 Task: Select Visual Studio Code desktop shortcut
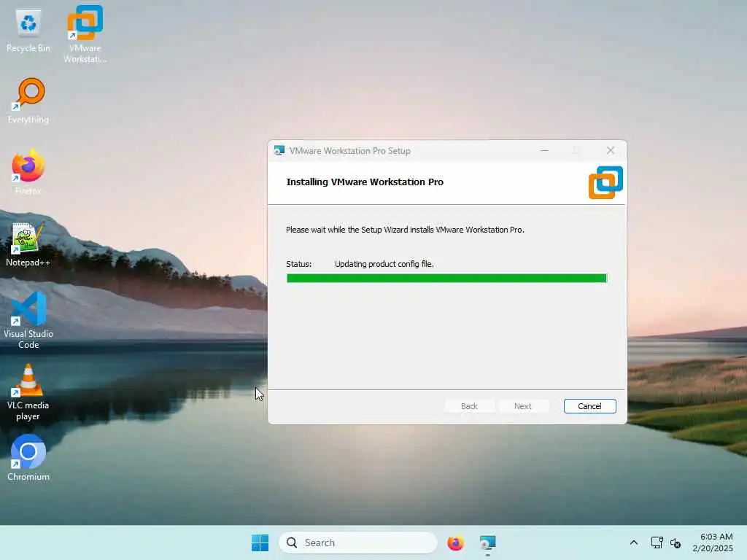tap(28, 320)
